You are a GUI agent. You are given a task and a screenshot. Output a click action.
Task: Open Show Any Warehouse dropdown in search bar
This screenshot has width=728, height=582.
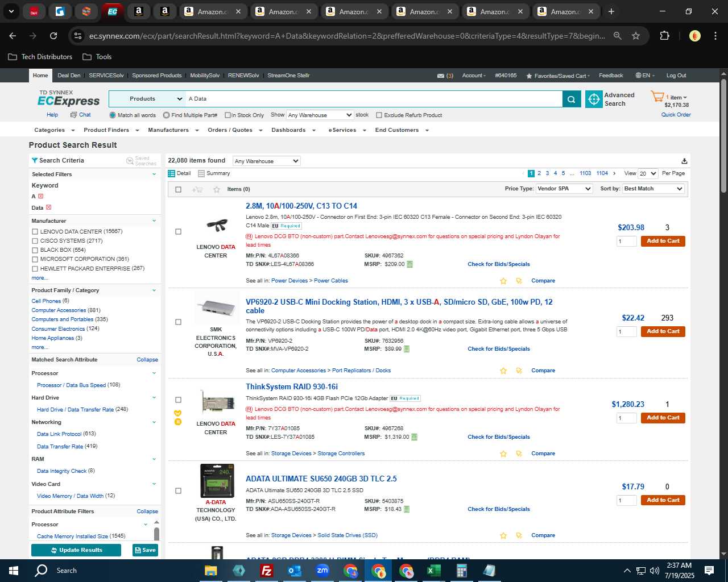pyautogui.click(x=320, y=115)
